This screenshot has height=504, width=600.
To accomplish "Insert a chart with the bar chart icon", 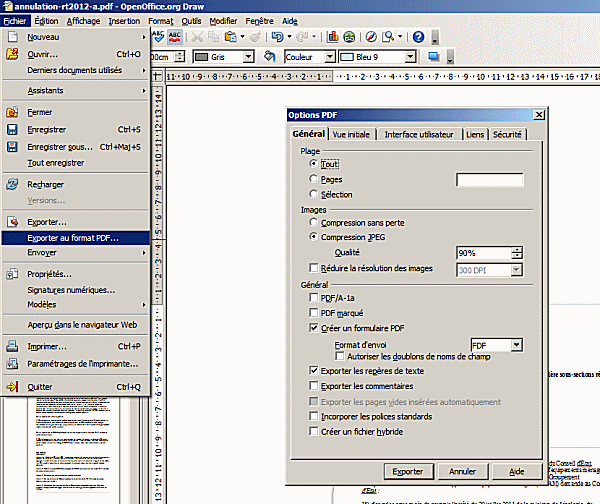I will [x=333, y=37].
